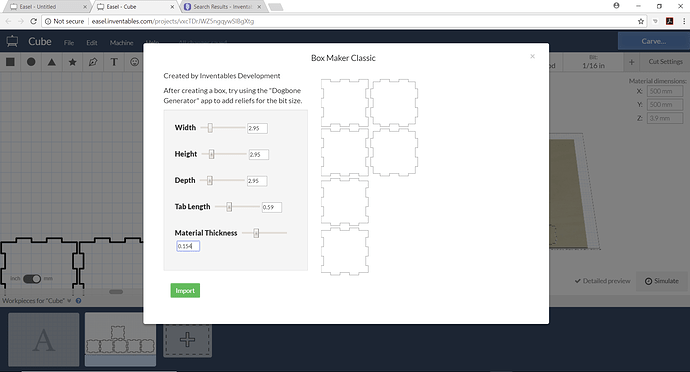Click the Width slider
Screen dimensions: 690x372
tap(223, 128)
